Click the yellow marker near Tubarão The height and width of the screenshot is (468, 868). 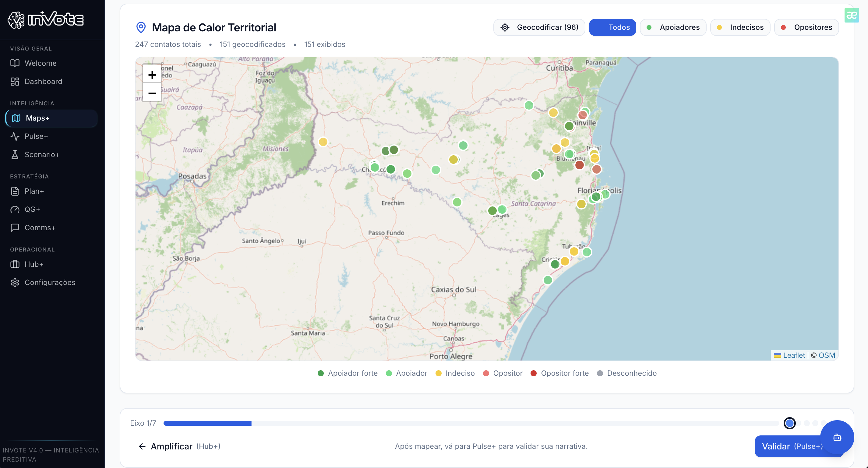(574, 251)
